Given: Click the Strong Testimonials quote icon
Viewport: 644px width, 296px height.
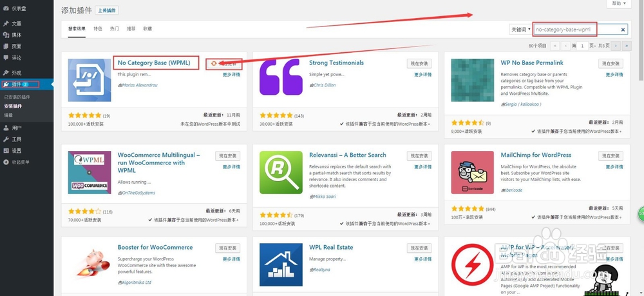Looking at the screenshot, I should tap(281, 77).
